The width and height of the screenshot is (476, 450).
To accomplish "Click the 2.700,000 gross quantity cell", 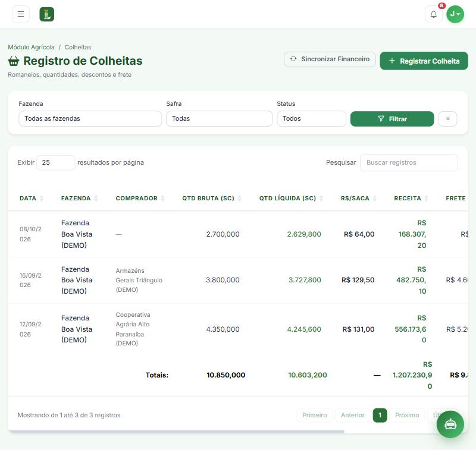I will [x=223, y=234].
